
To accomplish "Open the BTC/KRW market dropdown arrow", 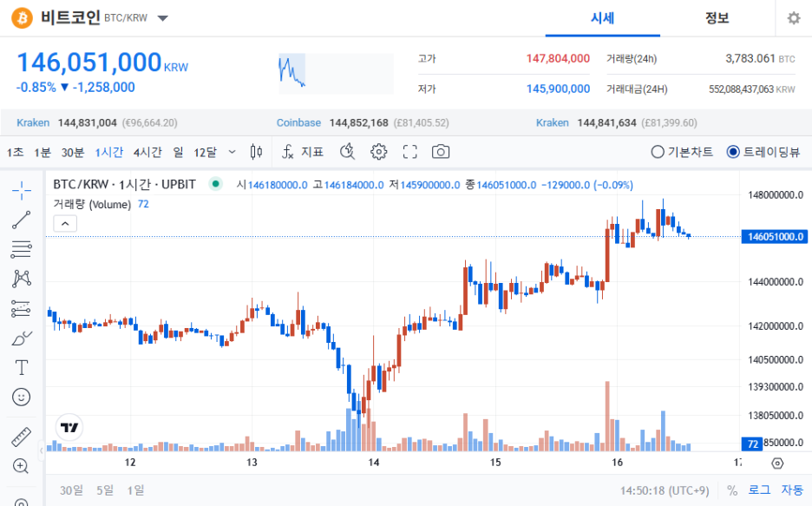I will coord(162,18).
